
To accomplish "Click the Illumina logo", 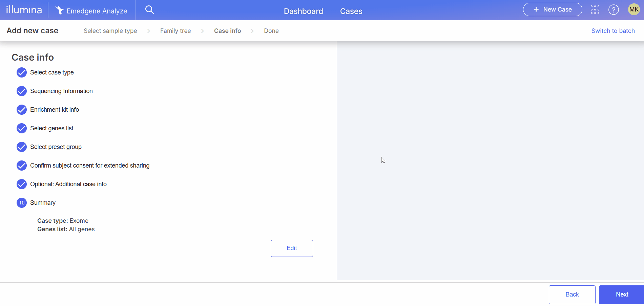I will click(x=24, y=10).
